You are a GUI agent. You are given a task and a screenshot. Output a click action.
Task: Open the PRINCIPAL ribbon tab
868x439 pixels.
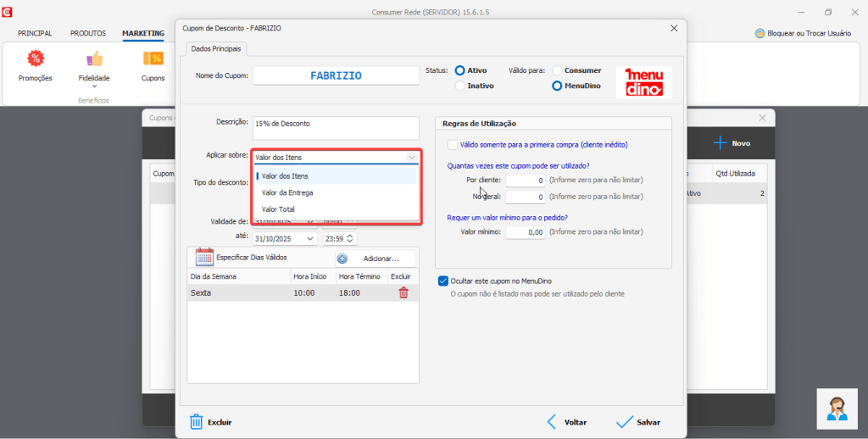[x=35, y=34]
